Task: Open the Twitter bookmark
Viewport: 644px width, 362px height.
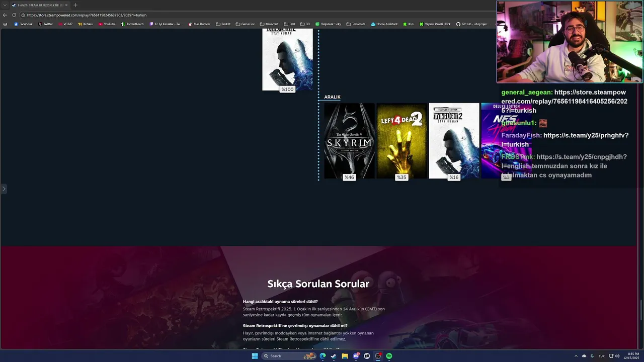Action: (x=45, y=24)
